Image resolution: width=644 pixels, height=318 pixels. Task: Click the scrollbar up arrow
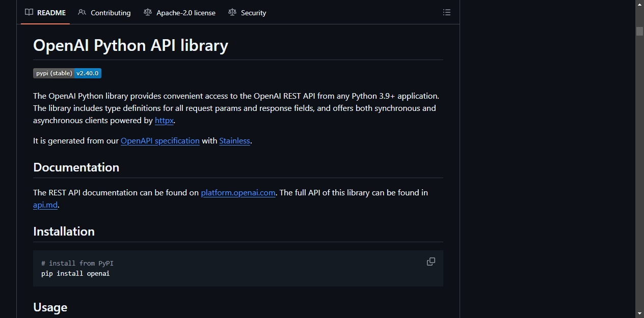[x=639, y=4]
